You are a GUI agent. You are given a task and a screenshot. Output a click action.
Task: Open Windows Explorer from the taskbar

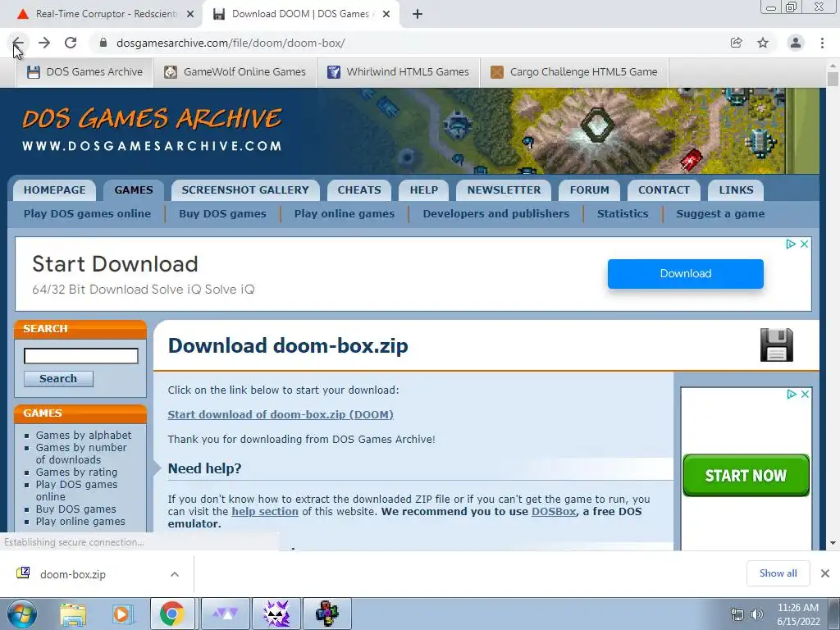73,614
